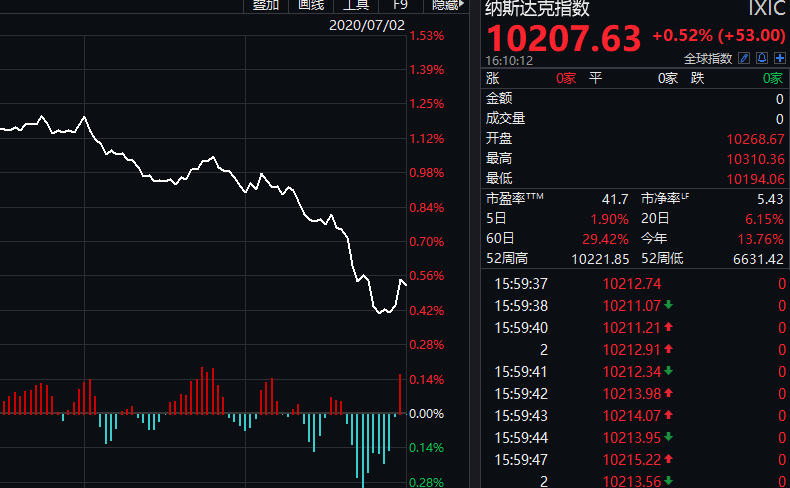Click the 跌 decliners count 0家
790x488 pixels.
(772, 78)
